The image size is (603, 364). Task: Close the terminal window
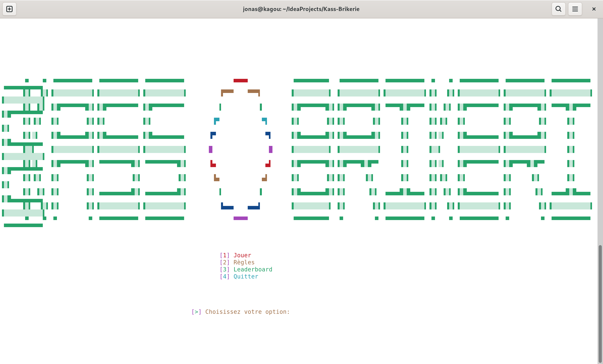(x=594, y=9)
